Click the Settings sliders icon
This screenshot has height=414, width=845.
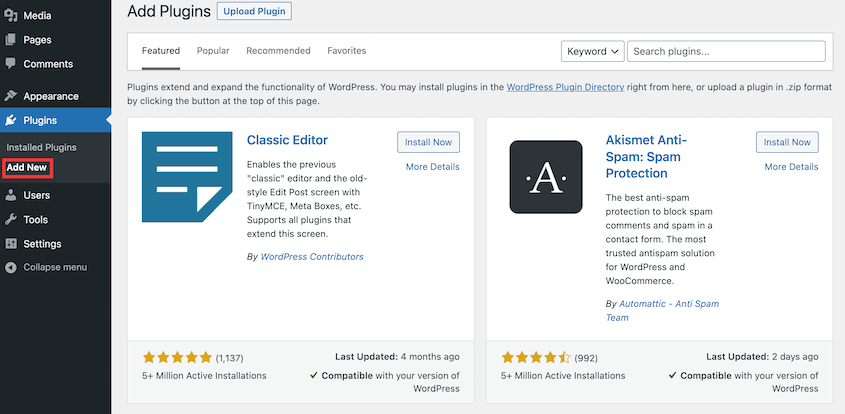click(11, 244)
